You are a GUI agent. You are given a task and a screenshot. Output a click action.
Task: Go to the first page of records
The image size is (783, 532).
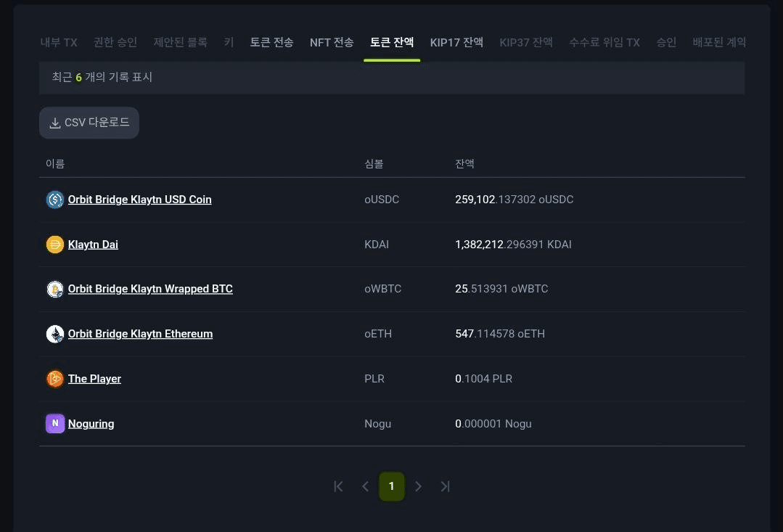[x=339, y=486]
